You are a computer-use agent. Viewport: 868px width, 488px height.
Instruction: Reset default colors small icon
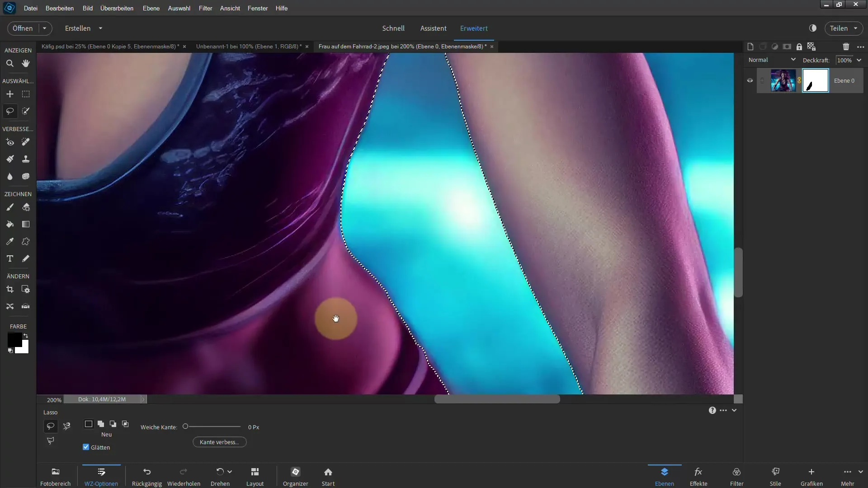pyautogui.click(x=10, y=351)
